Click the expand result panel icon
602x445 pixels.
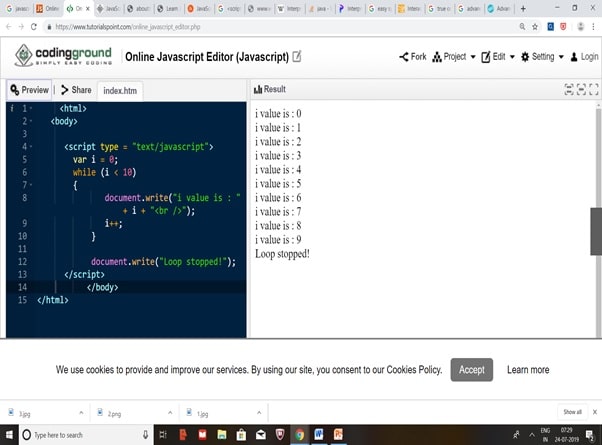(x=581, y=89)
